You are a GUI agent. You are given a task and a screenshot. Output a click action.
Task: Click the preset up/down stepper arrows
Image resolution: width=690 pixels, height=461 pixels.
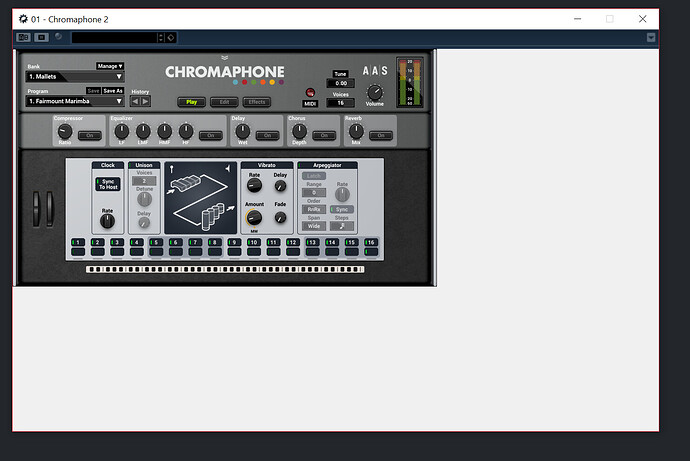(x=161, y=37)
